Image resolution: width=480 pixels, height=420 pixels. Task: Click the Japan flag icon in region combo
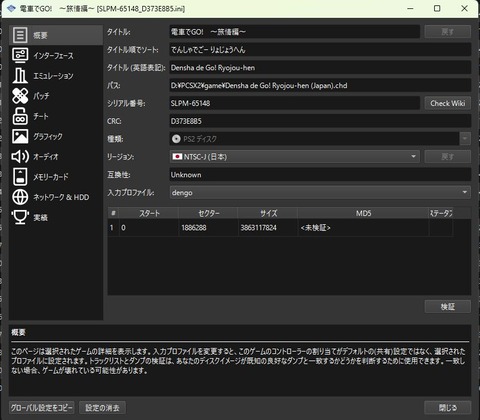(177, 156)
